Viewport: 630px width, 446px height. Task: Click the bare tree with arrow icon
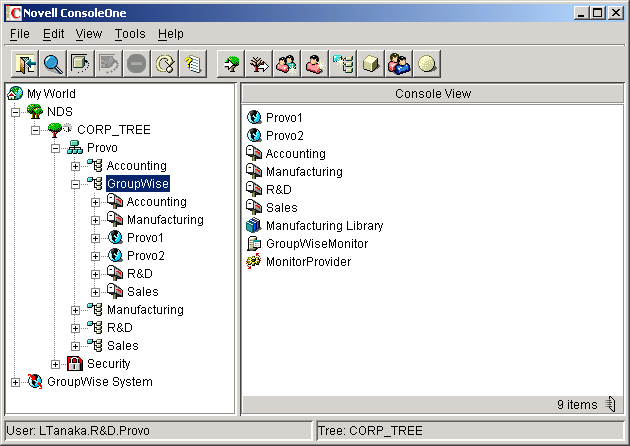(259, 63)
